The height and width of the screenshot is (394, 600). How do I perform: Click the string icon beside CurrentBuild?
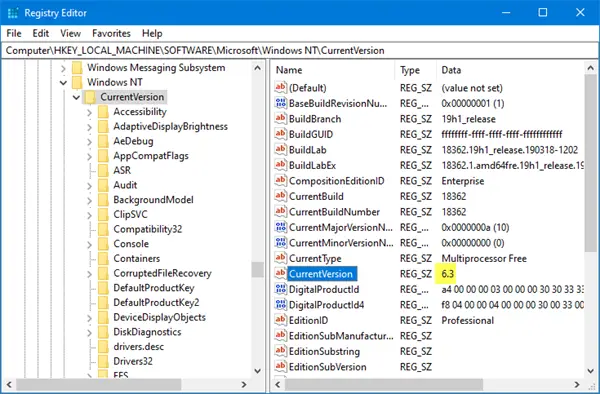[x=280, y=196]
